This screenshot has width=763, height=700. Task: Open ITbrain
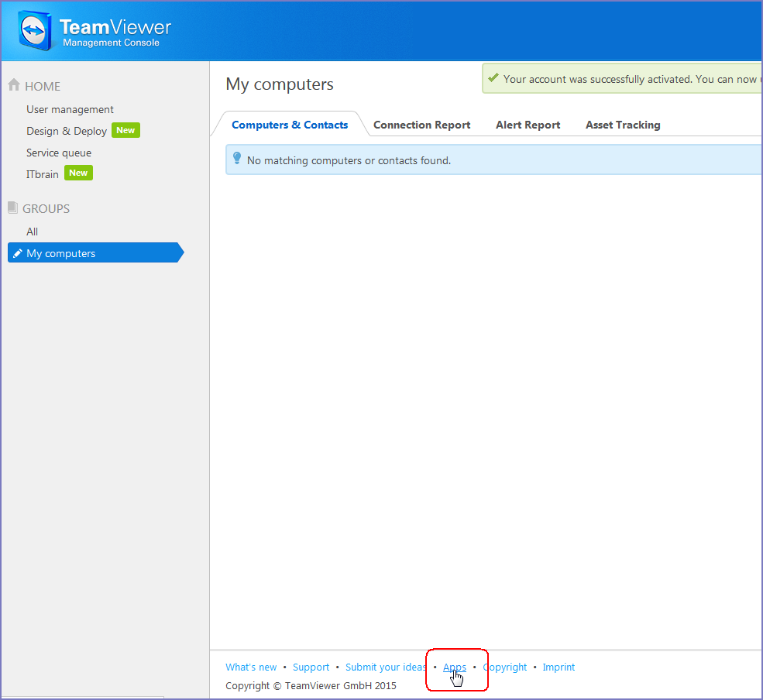43,174
